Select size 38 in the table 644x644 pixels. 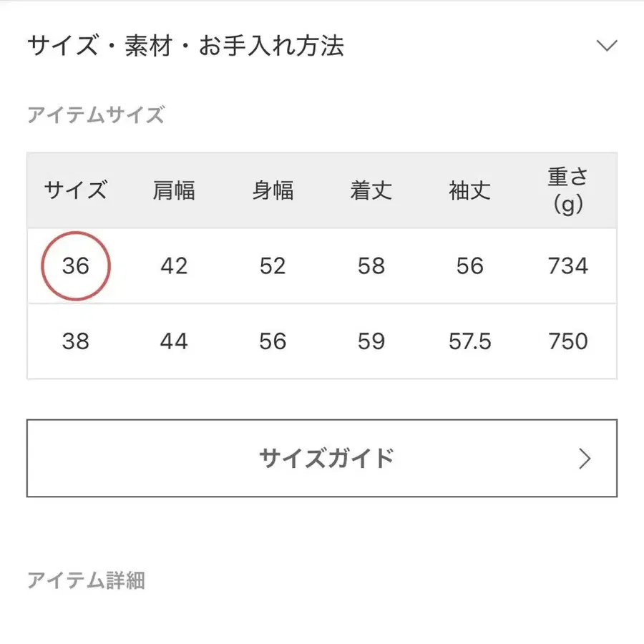coord(75,341)
